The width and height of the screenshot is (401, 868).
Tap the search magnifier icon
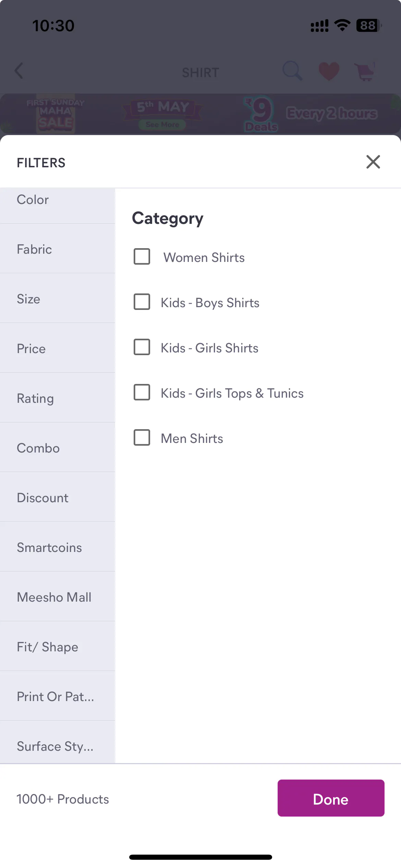(x=292, y=71)
